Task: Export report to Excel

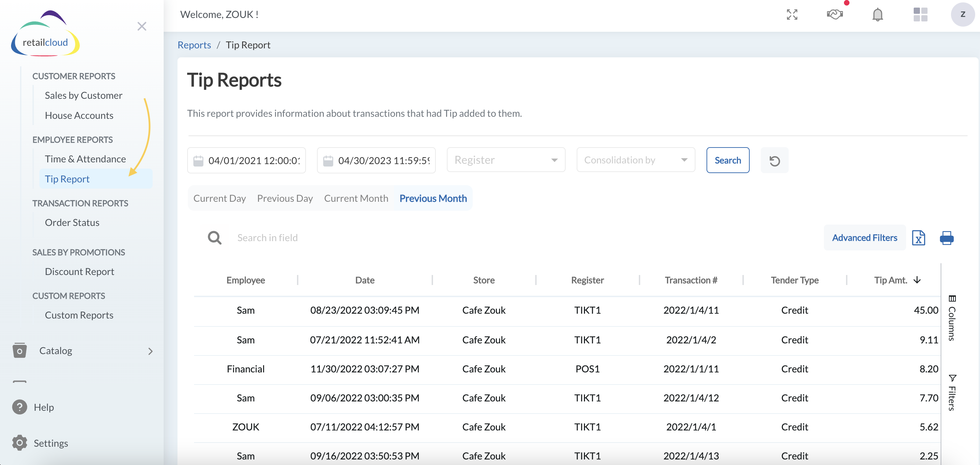Action: (918, 238)
